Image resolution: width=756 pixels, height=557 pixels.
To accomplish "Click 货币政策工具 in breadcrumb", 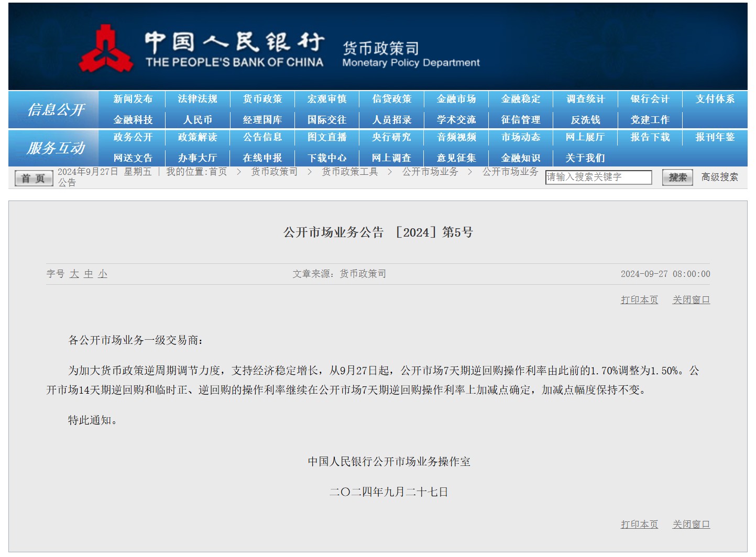I will (x=349, y=172).
